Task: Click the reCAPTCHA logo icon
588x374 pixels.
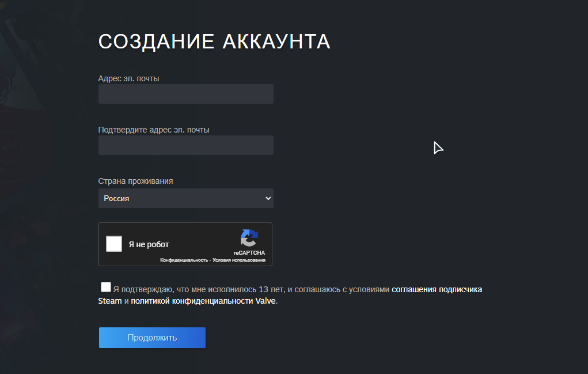Action: (x=249, y=238)
